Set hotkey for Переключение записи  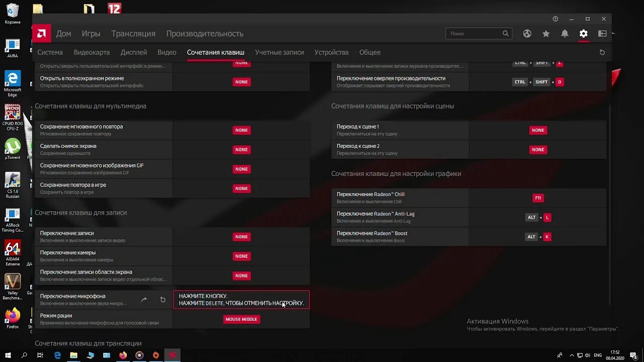click(242, 237)
